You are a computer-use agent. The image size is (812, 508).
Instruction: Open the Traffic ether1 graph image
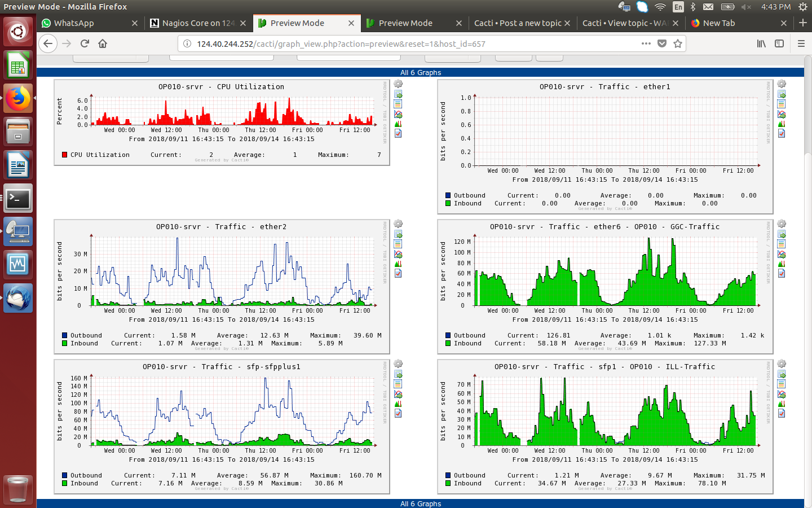click(605, 147)
